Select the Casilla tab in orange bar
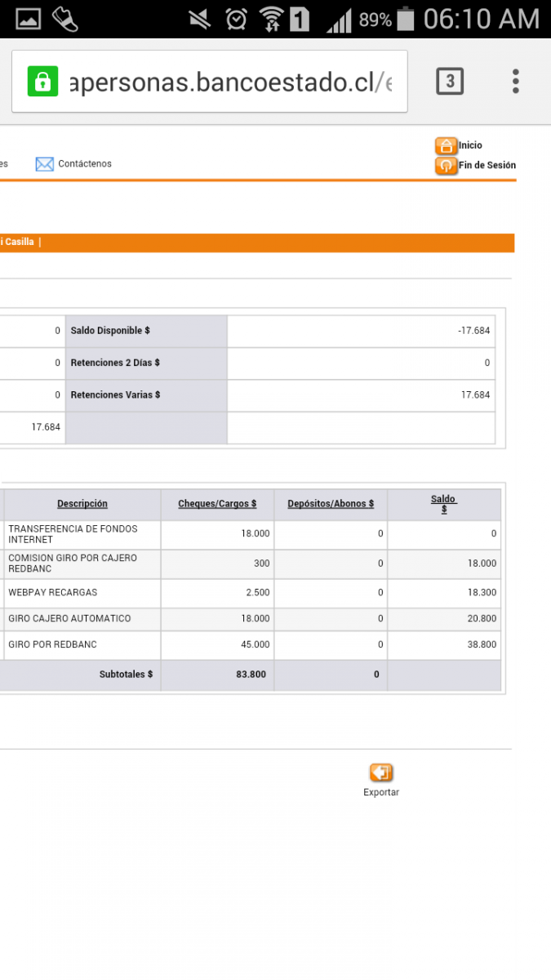Viewport: 551px width, 980px height. [x=18, y=242]
